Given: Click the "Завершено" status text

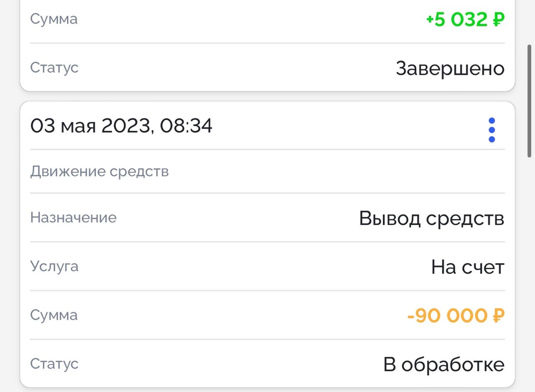Looking at the screenshot, I should (450, 68).
